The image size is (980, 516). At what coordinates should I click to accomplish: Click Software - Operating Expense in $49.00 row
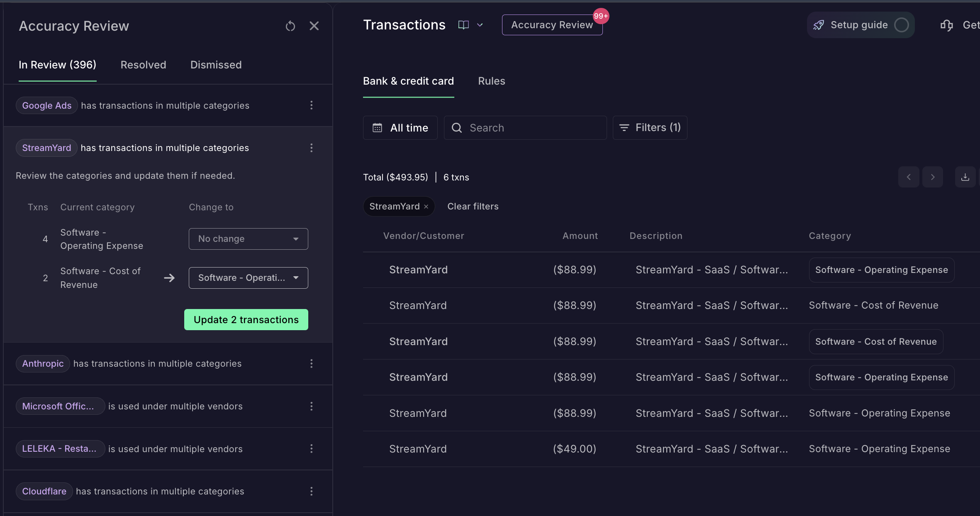(x=879, y=449)
